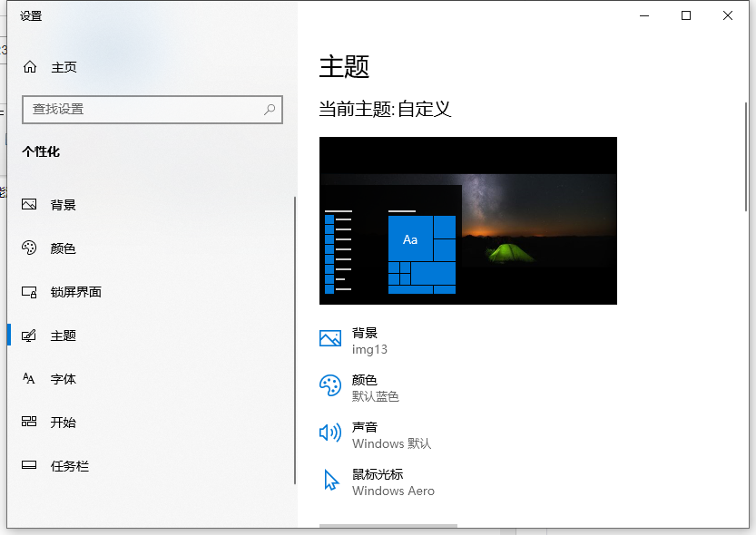Viewport: 756px width, 535px height.
Task: Click the 开始 Start menu icon
Action: tap(30, 423)
